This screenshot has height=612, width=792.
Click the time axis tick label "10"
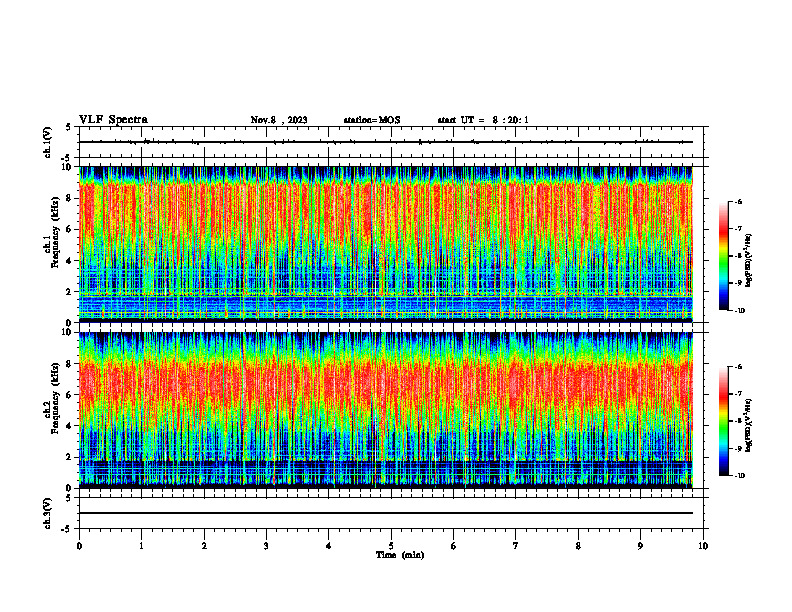click(x=703, y=546)
